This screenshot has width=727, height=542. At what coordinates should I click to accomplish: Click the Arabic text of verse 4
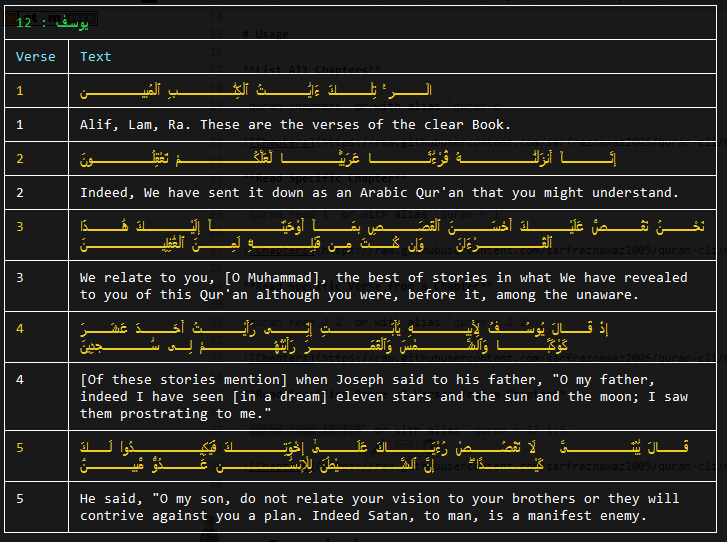click(x=344, y=337)
